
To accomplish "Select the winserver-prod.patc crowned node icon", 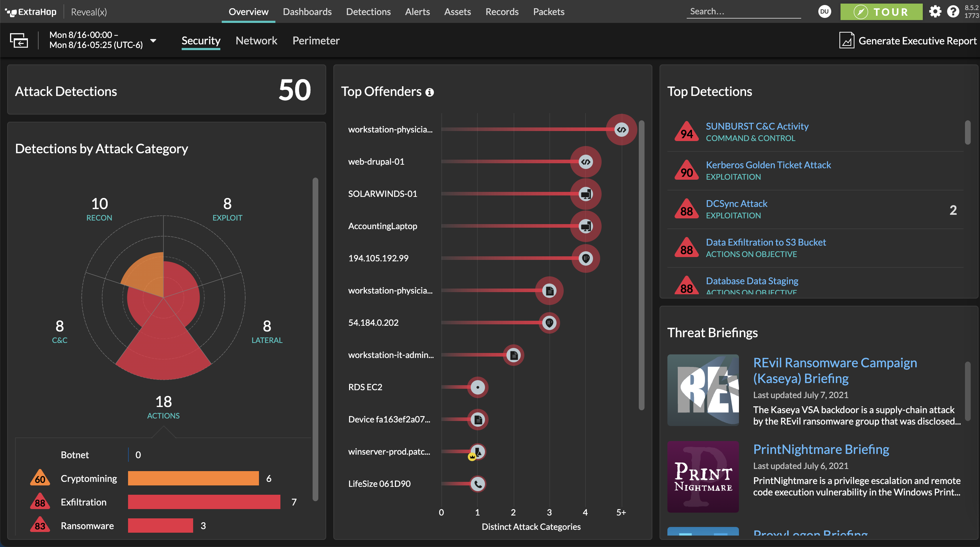I will 477,452.
